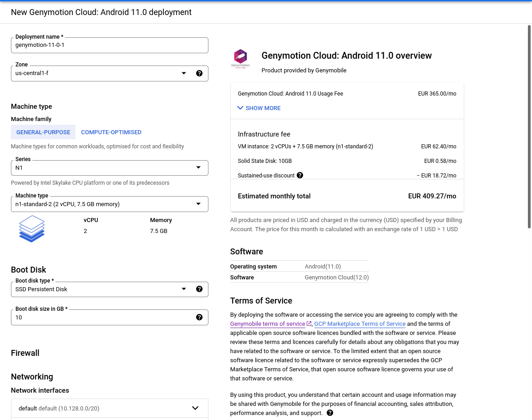Click the Boot disk type help icon
532x420 pixels.
point(199,289)
